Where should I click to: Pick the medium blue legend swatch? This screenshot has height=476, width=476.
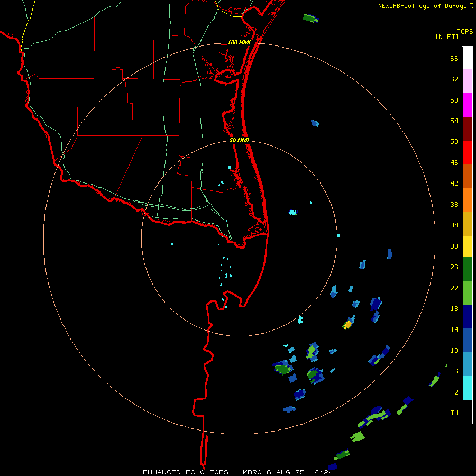467,340
